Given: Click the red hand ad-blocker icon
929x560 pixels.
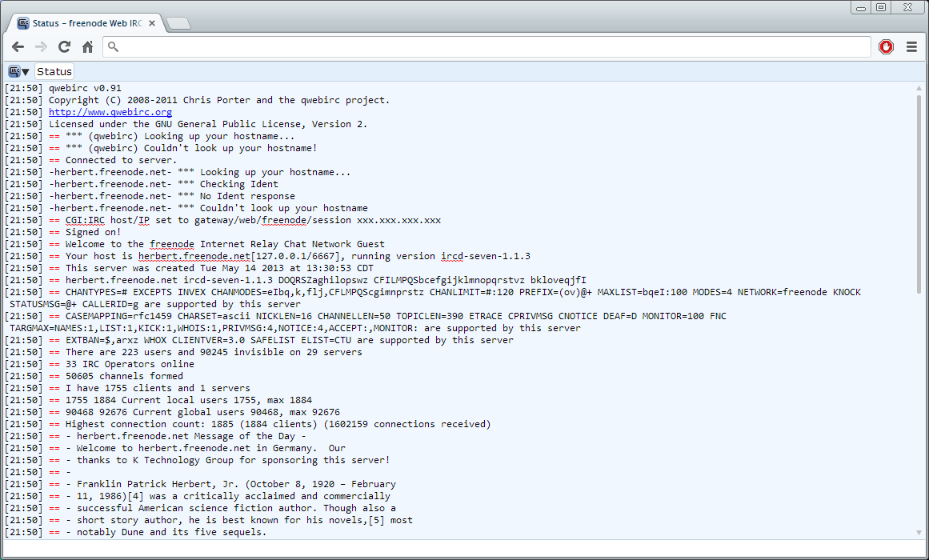Looking at the screenshot, I should [886, 46].
